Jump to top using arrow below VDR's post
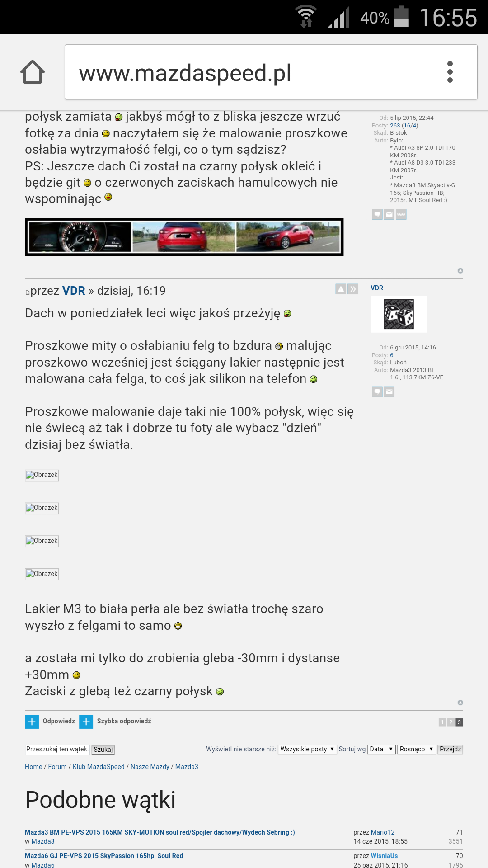This screenshot has height=868, width=488. [x=460, y=703]
